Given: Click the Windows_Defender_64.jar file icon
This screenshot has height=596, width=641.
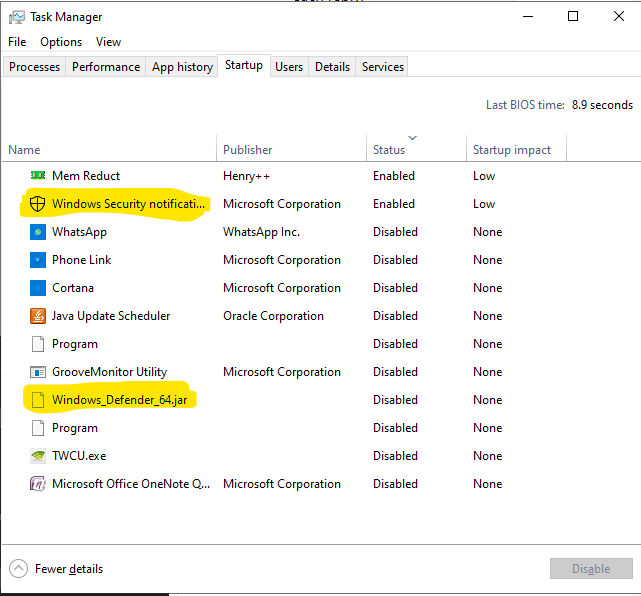Looking at the screenshot, I should 38,400.
